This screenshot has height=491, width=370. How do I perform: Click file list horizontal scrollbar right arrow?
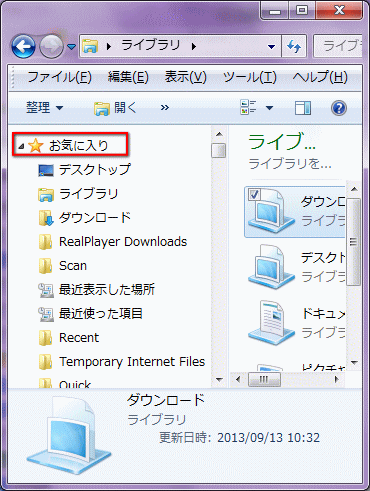click(x=337, y=379)
